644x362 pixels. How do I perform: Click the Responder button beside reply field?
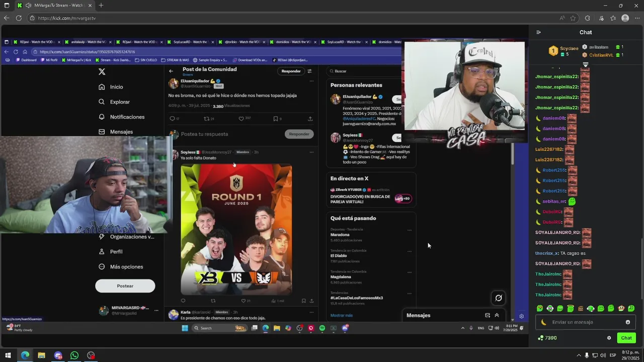[x=299, y=134]
